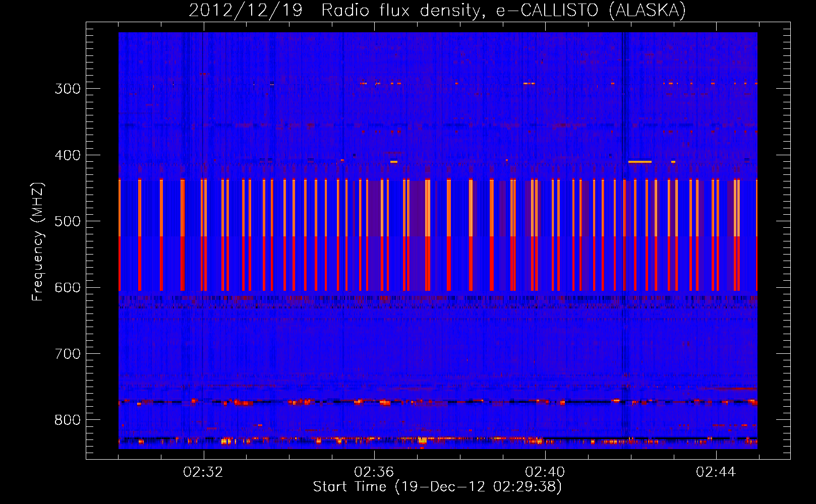Image resolution: width=816 pixels, height=504 pixels.
Task: Click the 02:40 time tick label
Action: point(545,472)
